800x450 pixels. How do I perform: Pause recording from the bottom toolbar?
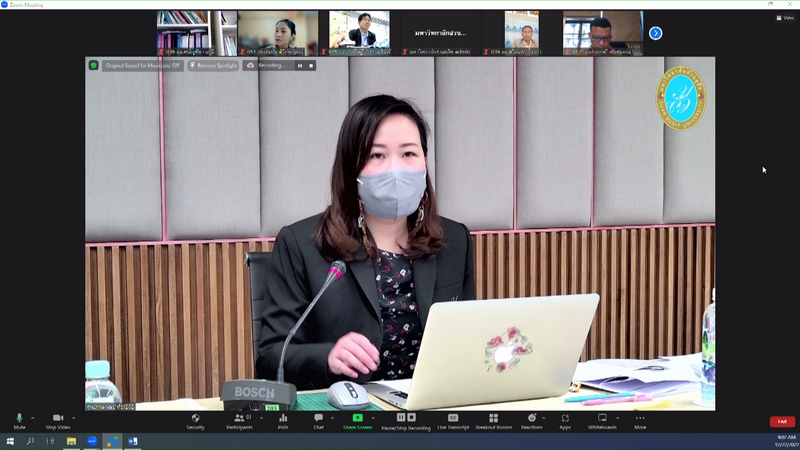(x=401, y=417)
